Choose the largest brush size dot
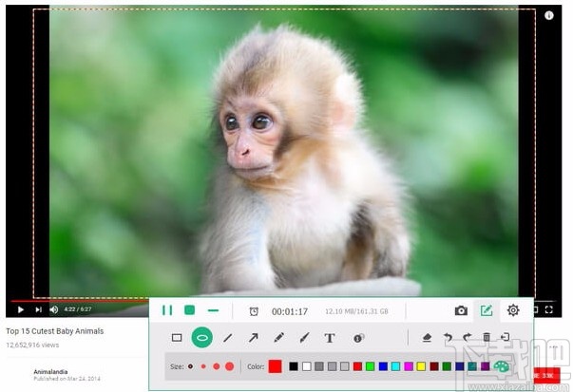This screenshot has height=392, width=573. point(230,366)
